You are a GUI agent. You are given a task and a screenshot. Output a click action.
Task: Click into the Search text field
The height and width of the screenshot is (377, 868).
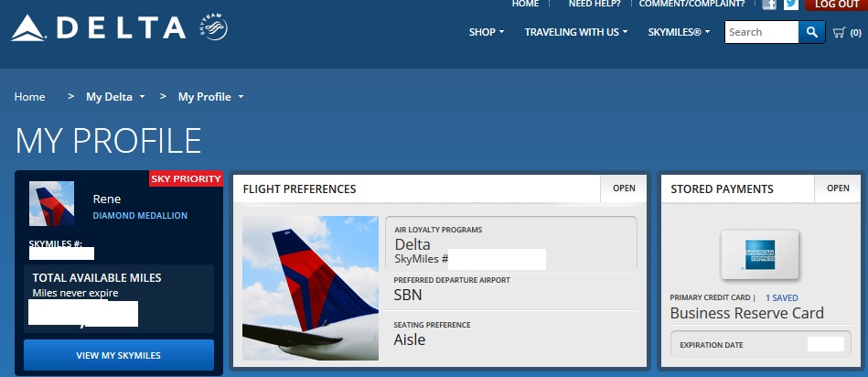point(761,32)
